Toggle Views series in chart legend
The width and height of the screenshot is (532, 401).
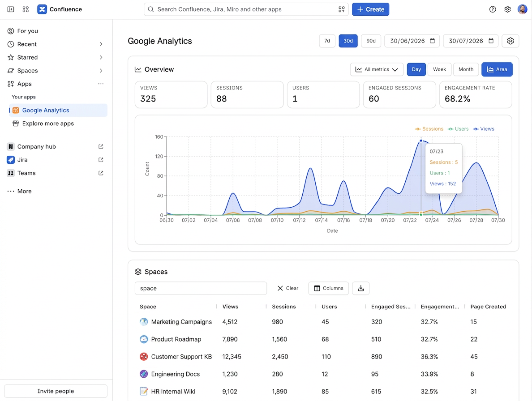point(484,129)
